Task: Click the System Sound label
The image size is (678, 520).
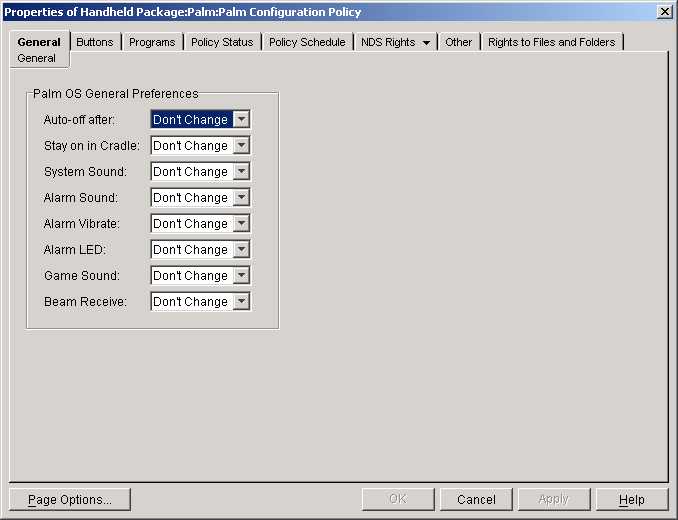Action: point(85,172)
